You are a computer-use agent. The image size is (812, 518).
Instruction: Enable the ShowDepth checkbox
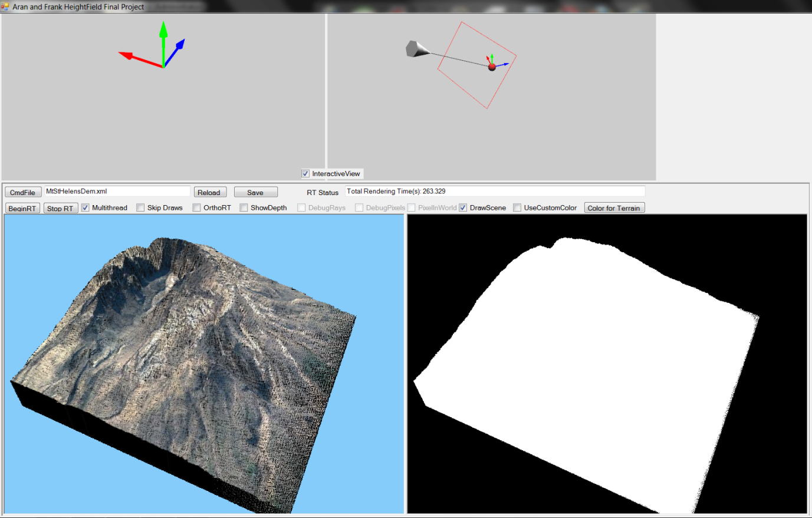coord(244,207)
